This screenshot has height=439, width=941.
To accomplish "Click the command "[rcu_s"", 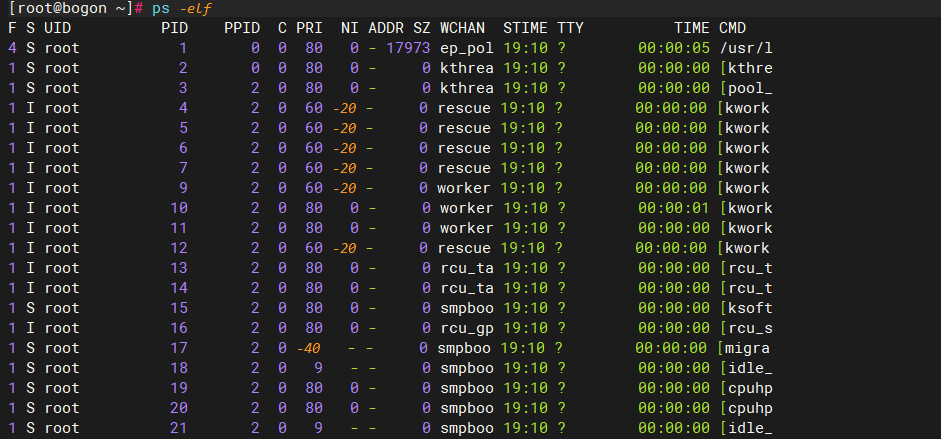I will tap(745, 328).
